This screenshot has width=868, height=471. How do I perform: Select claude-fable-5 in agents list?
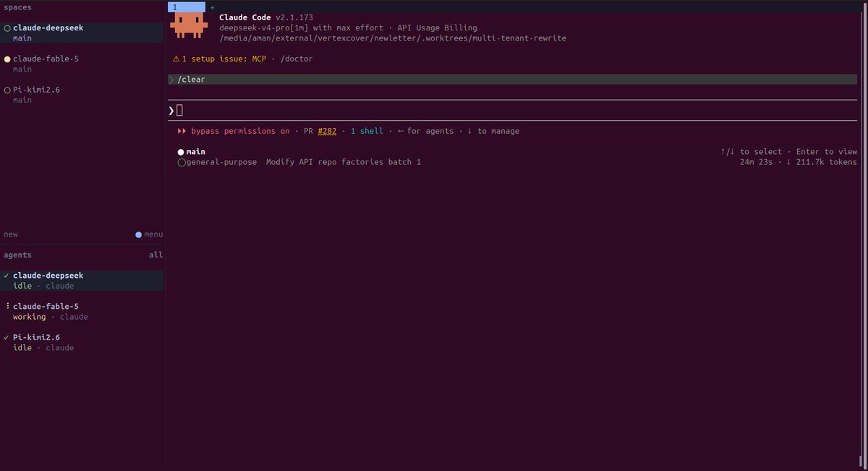click(x=82, y=312)
